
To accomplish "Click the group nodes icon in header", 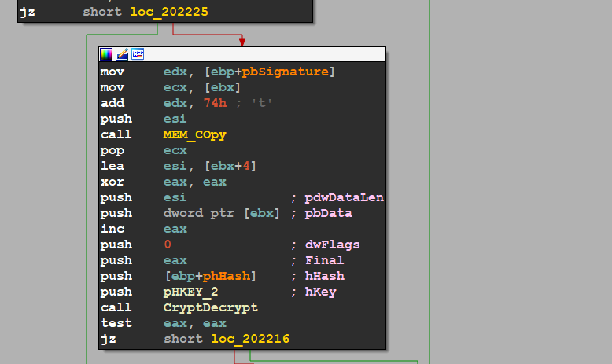I will pyautogui.click(x=138, y=54).
